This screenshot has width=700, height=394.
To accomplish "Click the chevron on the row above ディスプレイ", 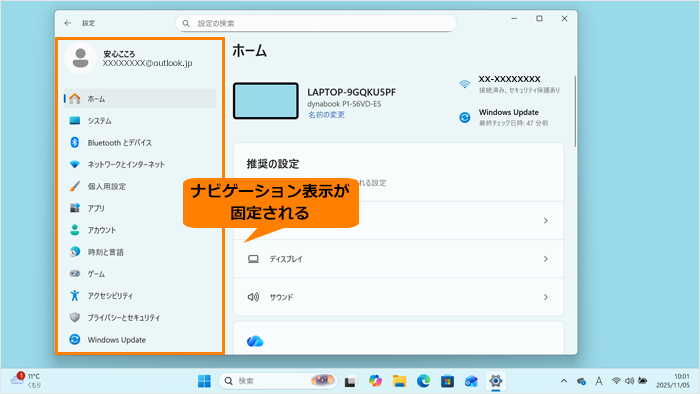I will click(x=546, y=220).
